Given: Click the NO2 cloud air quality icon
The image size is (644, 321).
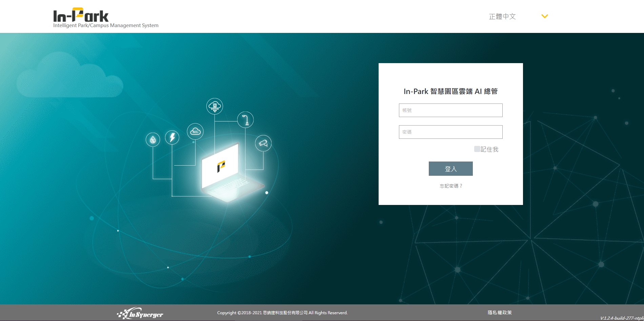Looking at the screenshot, I should pos(195,131).
